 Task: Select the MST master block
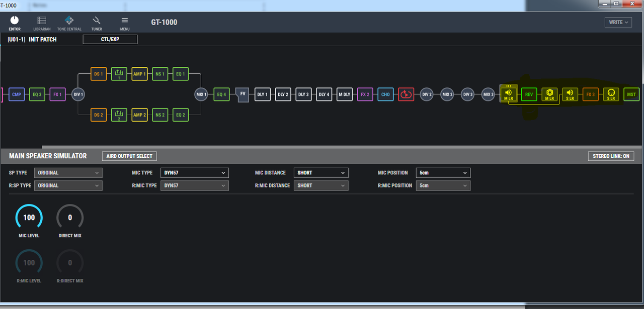[x=631, y=94]
